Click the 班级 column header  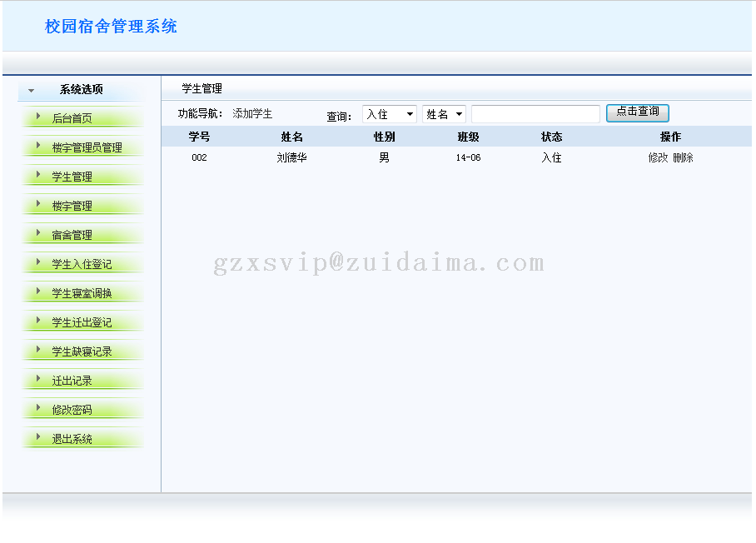[x=468, y=137]
